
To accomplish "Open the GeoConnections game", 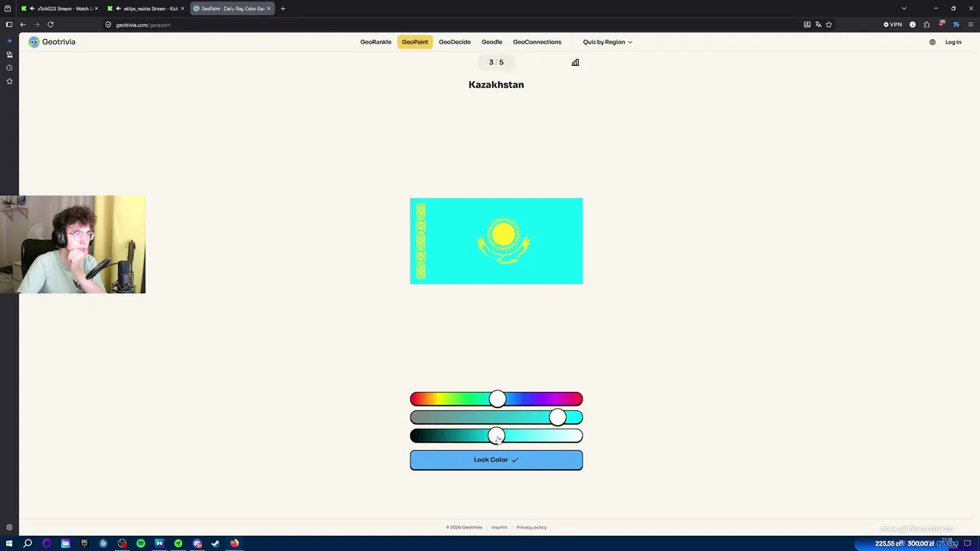I will point(537,42).
